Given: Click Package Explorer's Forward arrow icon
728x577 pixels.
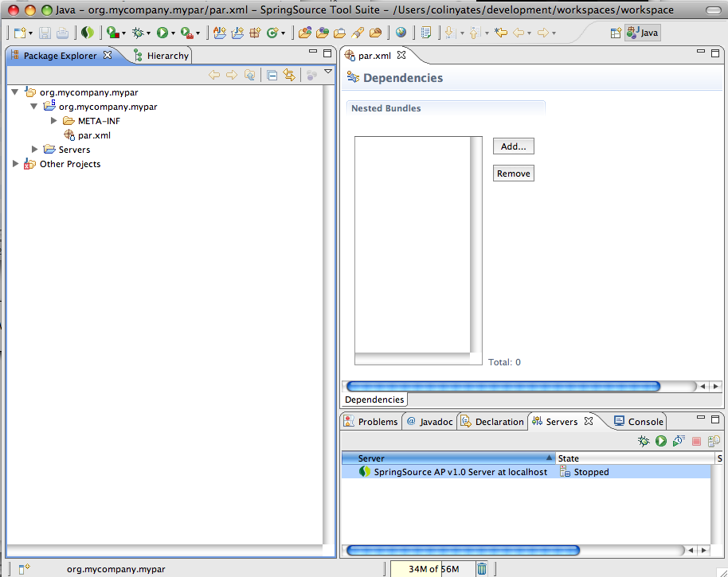Looking at the screenshot, I should pos(232,75).
